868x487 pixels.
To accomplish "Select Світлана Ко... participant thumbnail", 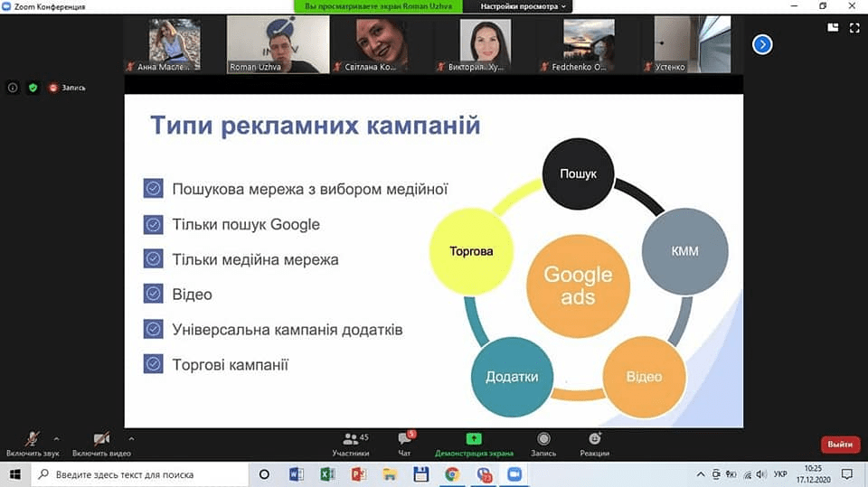I will click(382, 44).
